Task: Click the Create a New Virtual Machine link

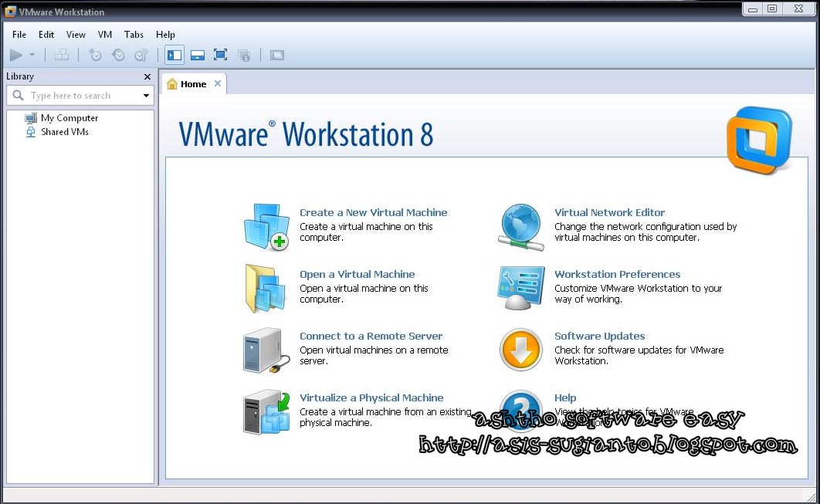Action: point(374,213)
